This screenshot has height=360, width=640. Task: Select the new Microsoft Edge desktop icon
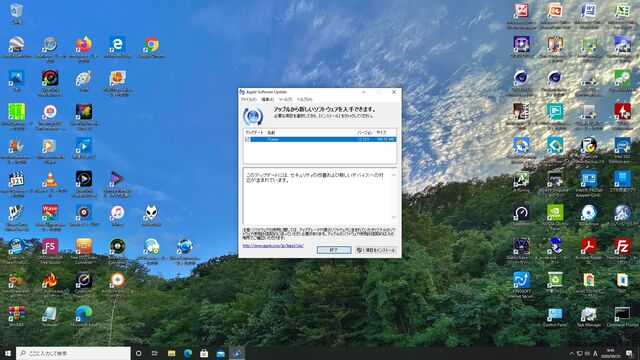pyautogui.click(x=84, y=314)
